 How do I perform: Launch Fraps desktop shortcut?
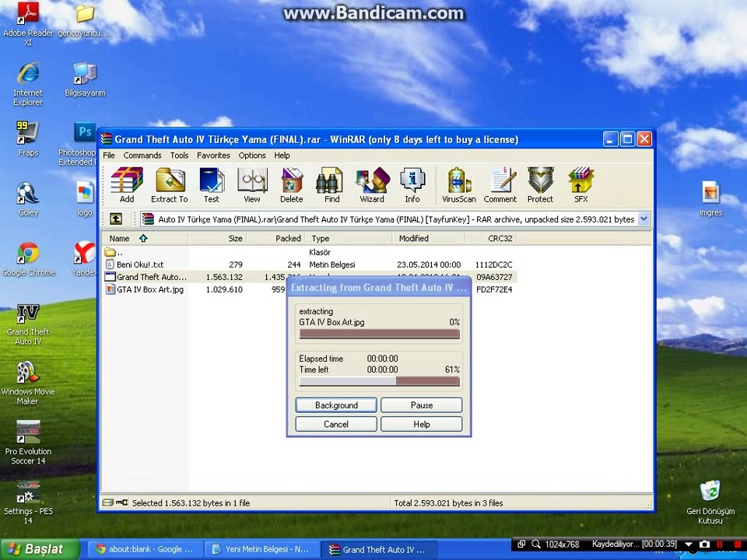coord(28,138)
